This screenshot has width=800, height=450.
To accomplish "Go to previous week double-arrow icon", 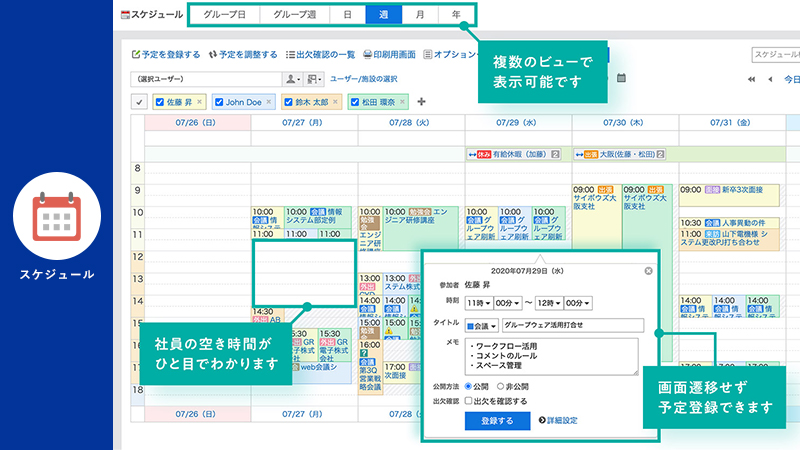I will [x=751, y=79].
